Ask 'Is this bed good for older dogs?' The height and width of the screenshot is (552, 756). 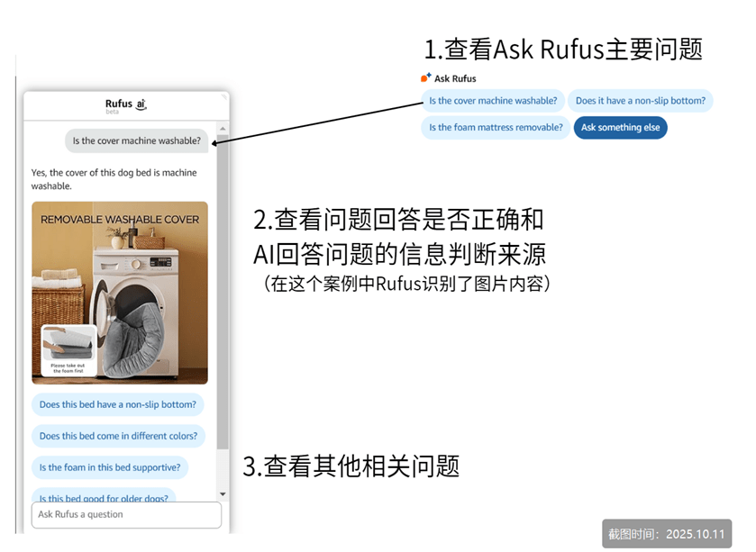tap(104, 496)
